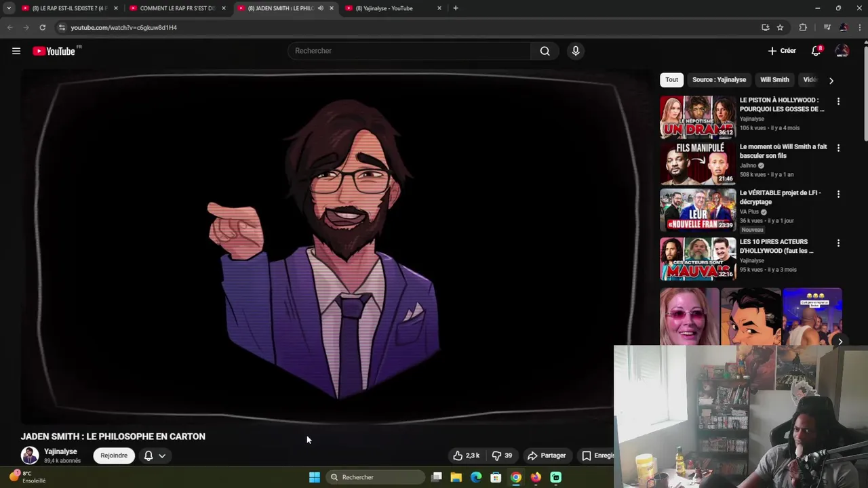
Task: Open LE PISTON À HOLLYWOOD video thumbnail
Action: tap(698, 117)
